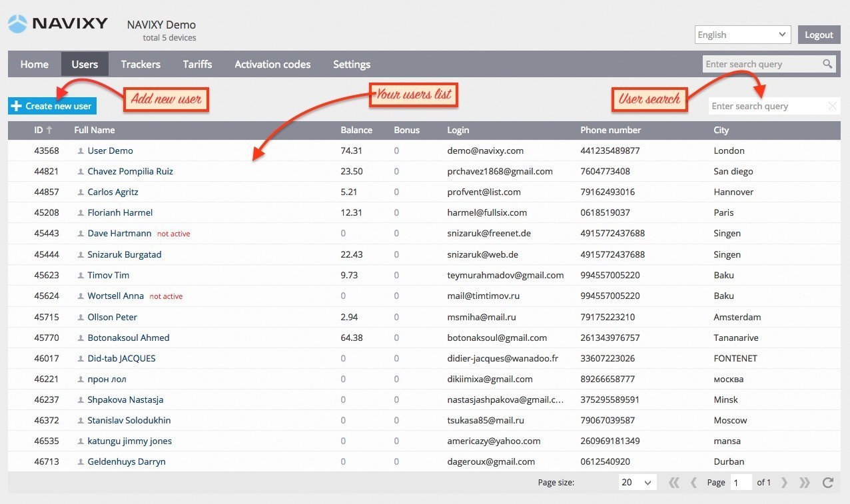Click the Navixy logo

(x=58, y=24)
